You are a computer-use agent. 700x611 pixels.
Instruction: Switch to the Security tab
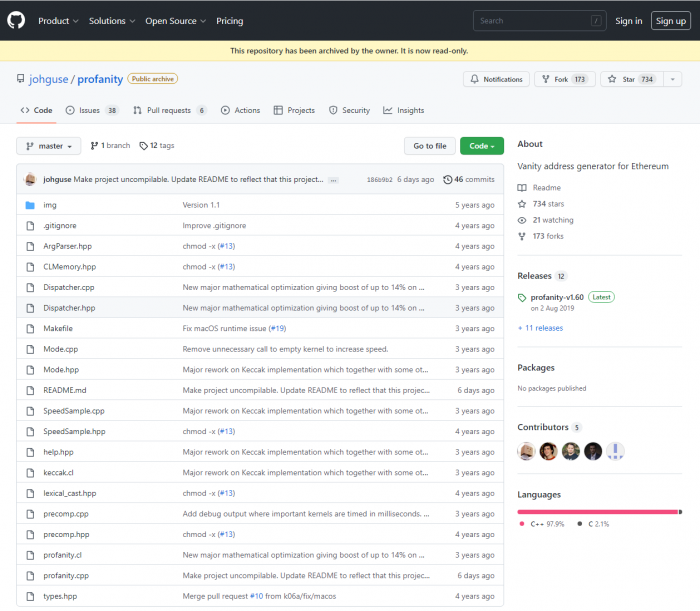click(x=350, y=110)
